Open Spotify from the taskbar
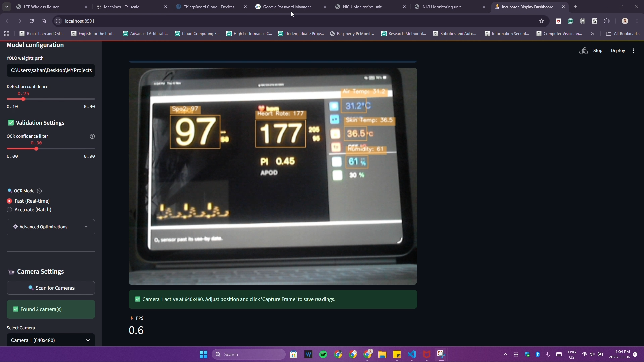Viewport: 644px width, 362px height. [x=323, y=354]
